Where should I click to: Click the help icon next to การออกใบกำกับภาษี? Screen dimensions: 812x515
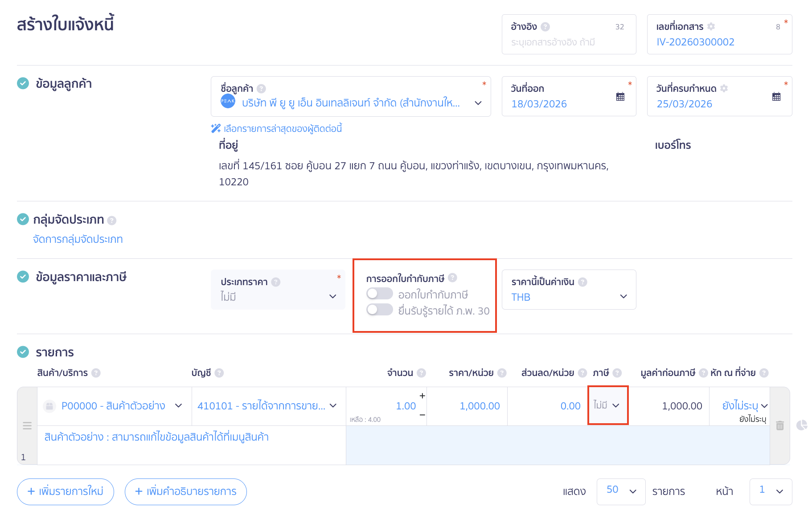pos(452,278)
